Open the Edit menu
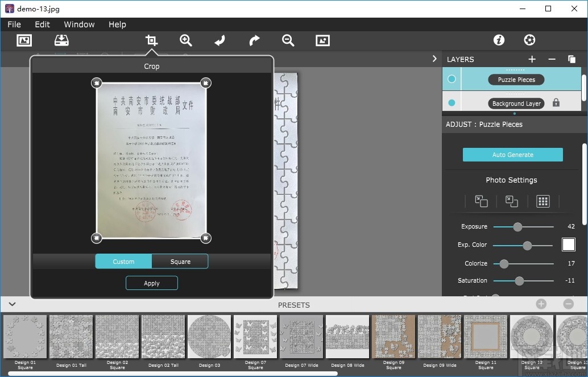The width and height of the screenshot is (588, 377). [x=43, y=24]
